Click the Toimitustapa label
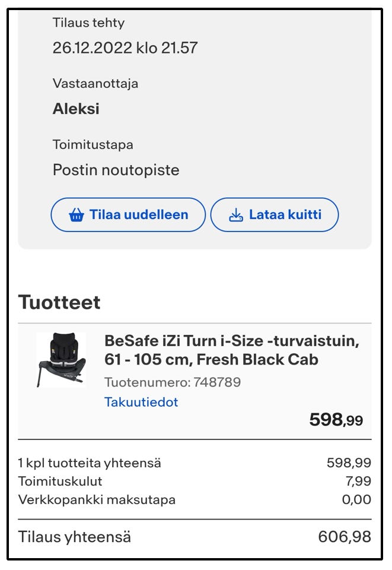The width and height of the screenshot is (392, 570). [x=93, y=144]
